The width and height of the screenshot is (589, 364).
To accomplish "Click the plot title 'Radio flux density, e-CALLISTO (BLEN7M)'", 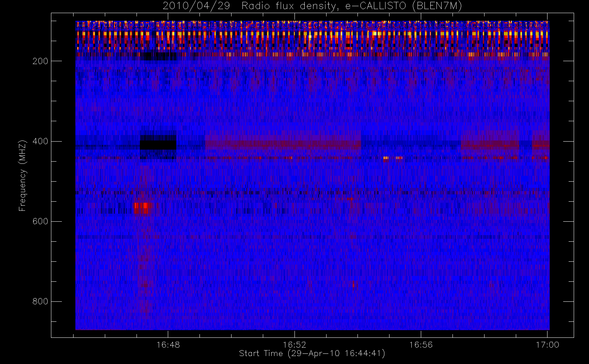I will [352, 6].
